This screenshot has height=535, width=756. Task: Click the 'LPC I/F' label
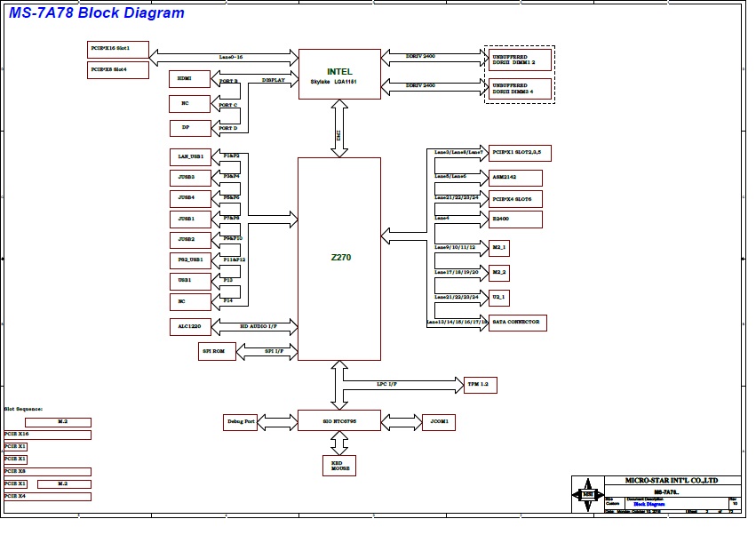386,384
